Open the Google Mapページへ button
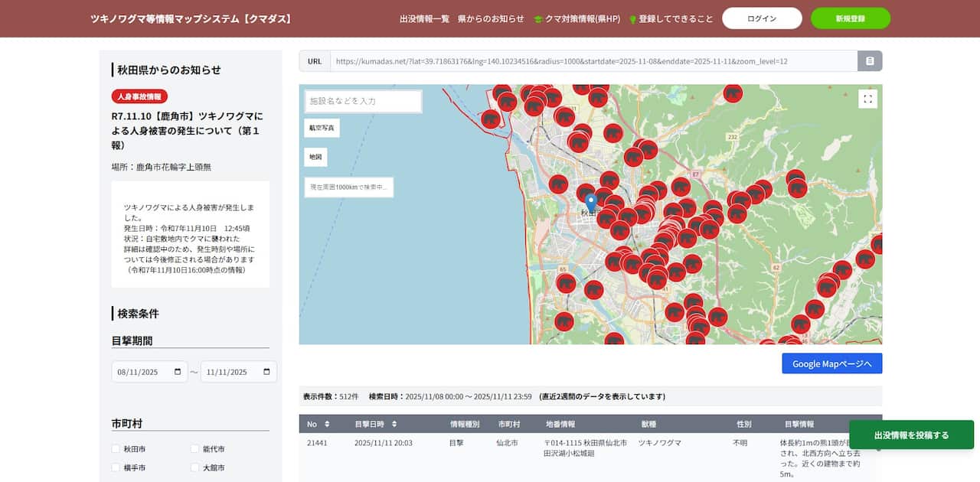Viewport: 980px width, 482px height. [x=831, y=363]
